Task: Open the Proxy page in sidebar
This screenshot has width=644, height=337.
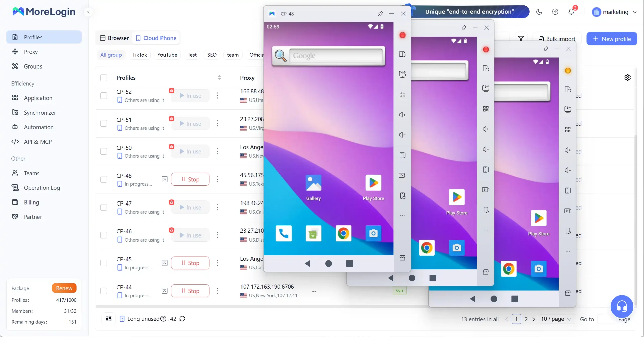Action: [31, 52]
